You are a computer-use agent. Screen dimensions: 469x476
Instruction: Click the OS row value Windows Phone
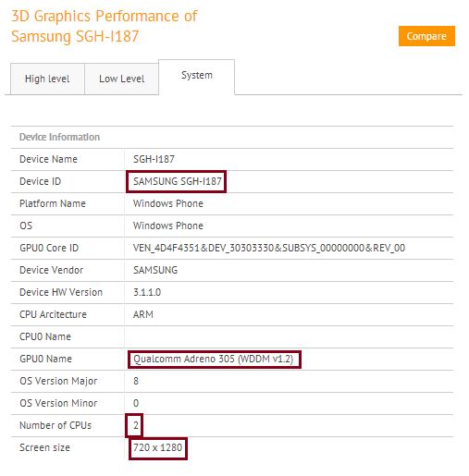[x=168, y=226]
